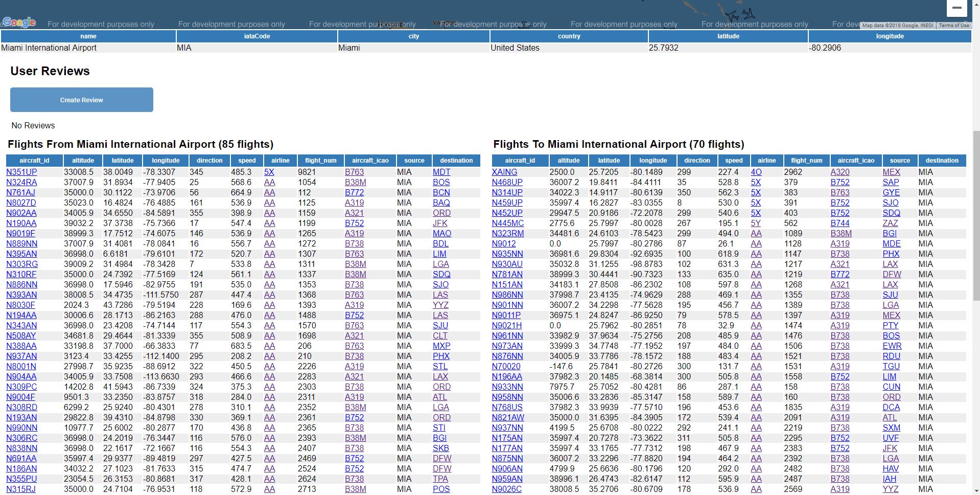Open aircraft N324RA link
The height and width of the screenshot is (495, 980).
(x=21, y=183)
